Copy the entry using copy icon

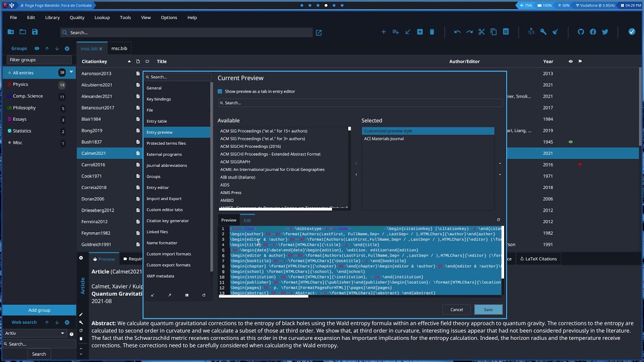pos(494,32)
